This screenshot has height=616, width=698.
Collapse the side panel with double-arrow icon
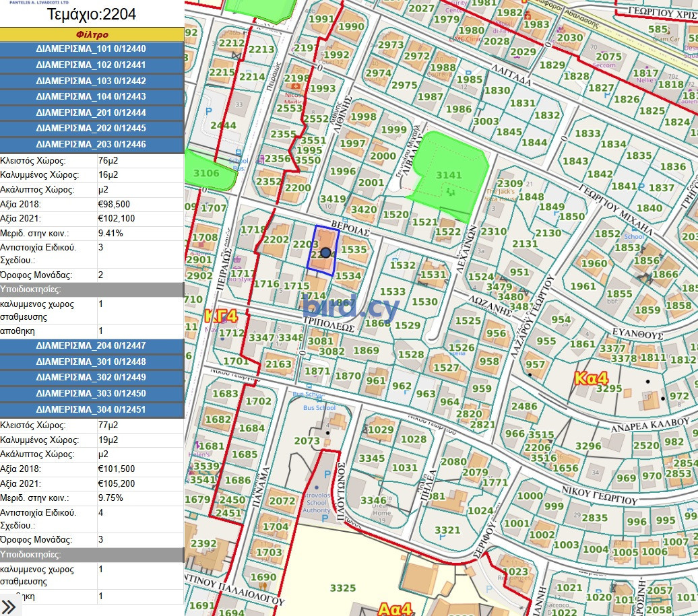pos(9,607)
